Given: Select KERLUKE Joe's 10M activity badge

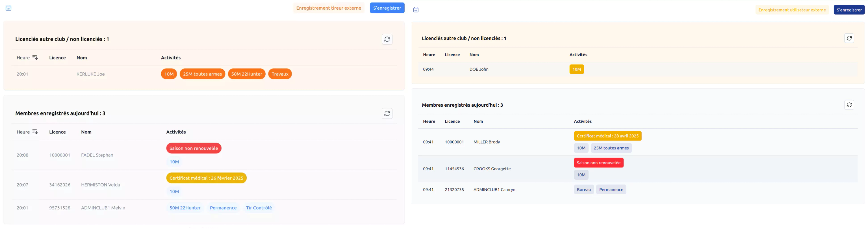Looking at the screenshot, I should tap(169, 74).
